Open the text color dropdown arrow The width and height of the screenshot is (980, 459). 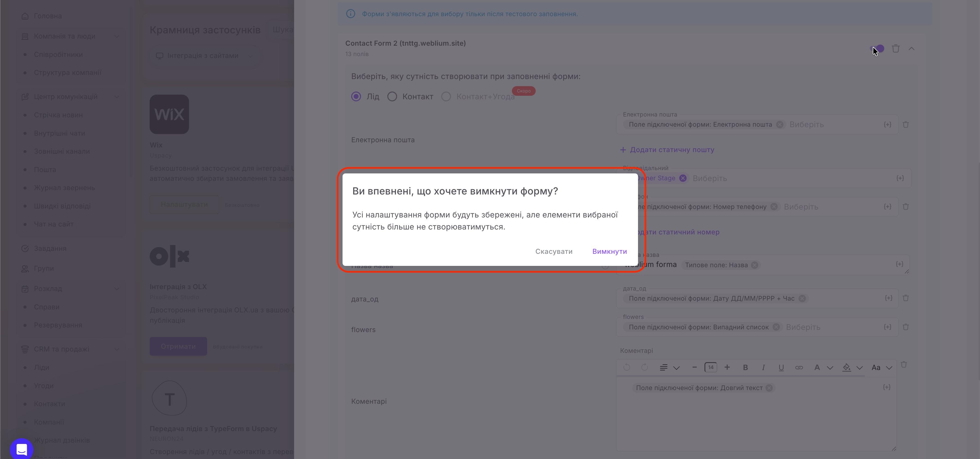[830, 368]
